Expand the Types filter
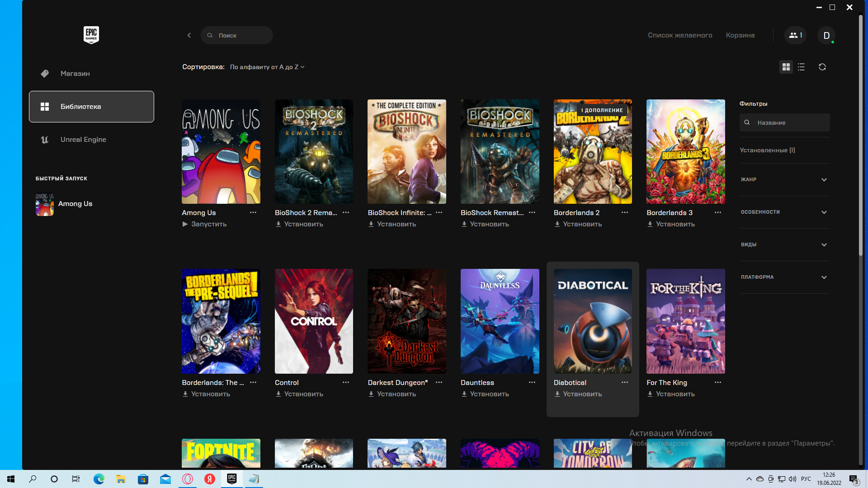Viewport: 868px width, 488px height. 784,244
